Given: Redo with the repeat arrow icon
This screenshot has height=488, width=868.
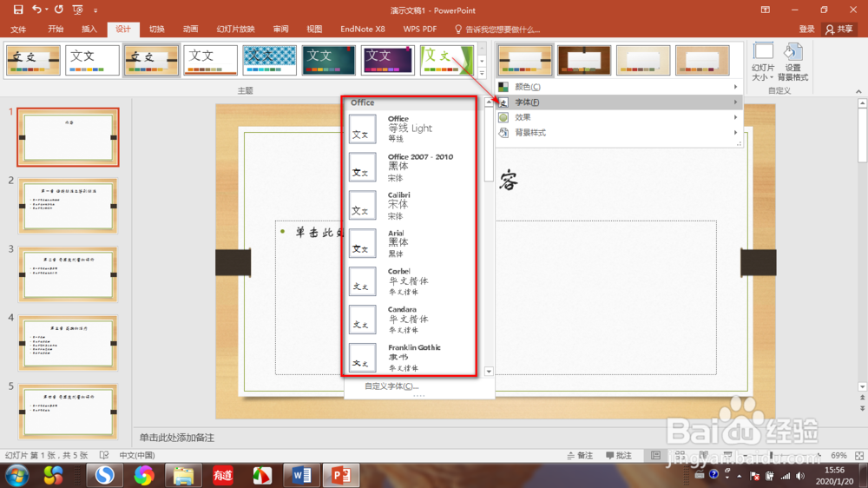Looking at the screenshot, I should 59,10.
